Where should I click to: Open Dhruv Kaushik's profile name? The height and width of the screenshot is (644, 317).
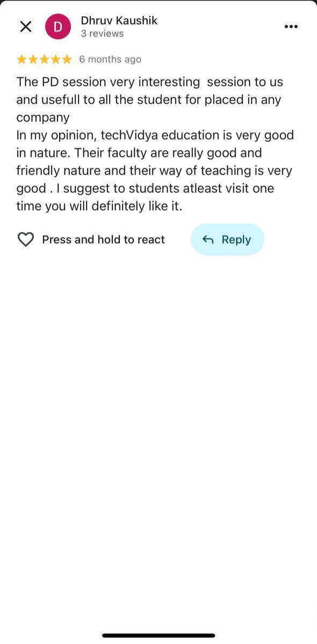click(x=119, y=20)
